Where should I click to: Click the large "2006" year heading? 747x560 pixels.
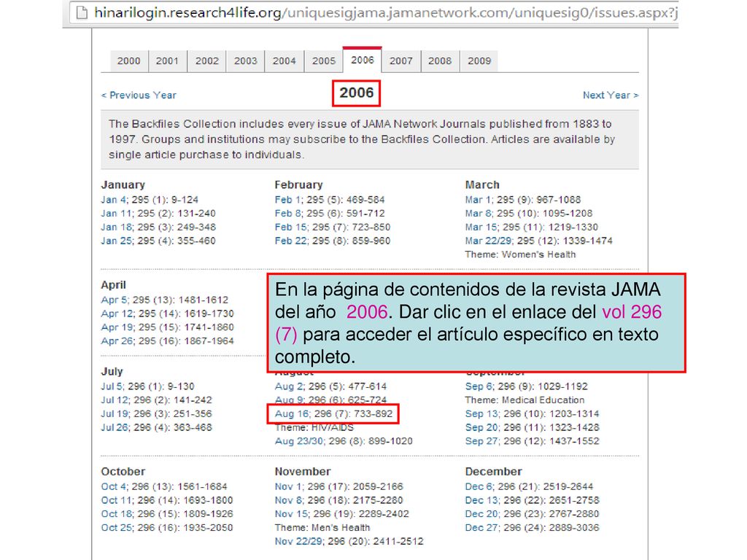pos(356,93)
